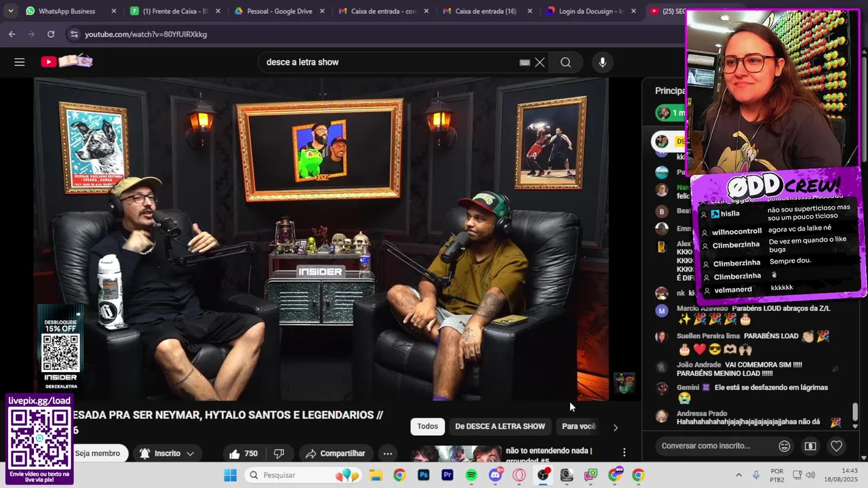Screen dimensions: 868x488
Task: Close the WhatsApp Business tab
Action: point(113,11)
